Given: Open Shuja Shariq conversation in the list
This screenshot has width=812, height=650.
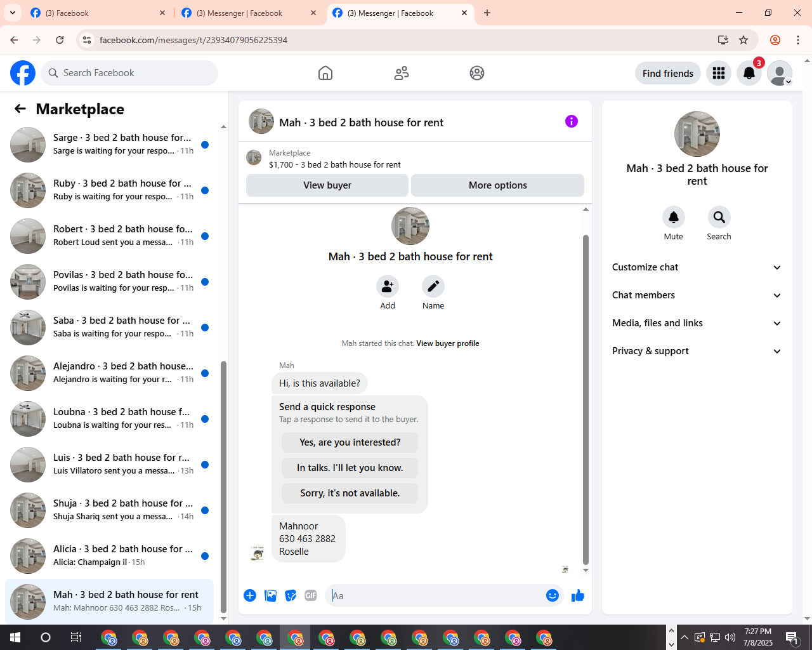Looking at the screenshot, I should click(x=109, y=510).
